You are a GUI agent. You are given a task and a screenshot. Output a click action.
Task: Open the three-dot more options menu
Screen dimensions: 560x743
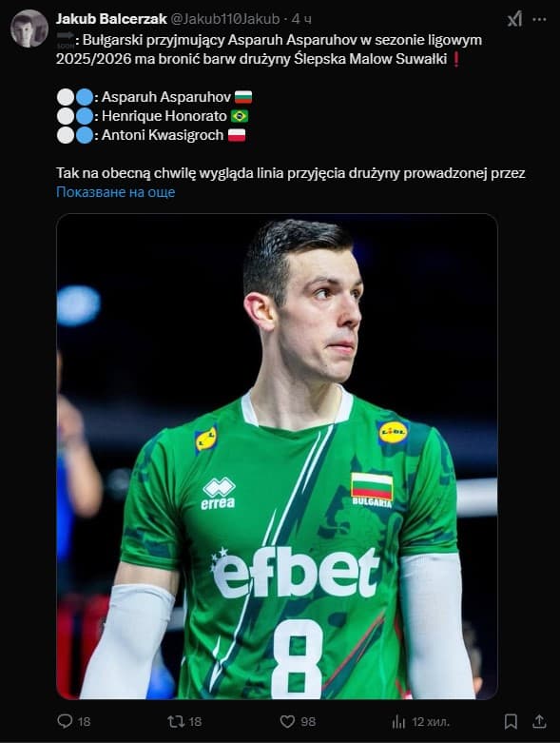coord(539,19)
